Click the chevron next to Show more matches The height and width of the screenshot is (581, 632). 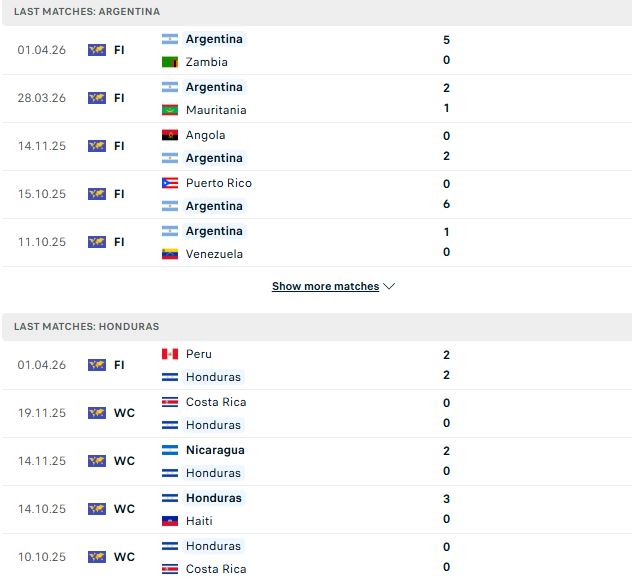pos(389,286)
